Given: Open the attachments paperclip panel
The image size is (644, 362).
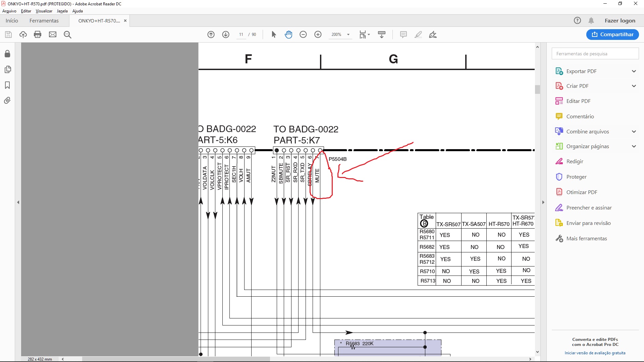Looking at the screenshot, I should tap(7, 101).
